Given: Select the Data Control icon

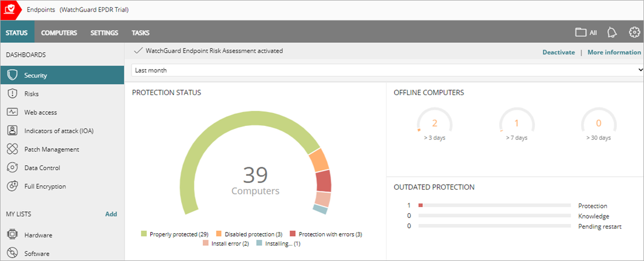Looking at the screenshot, I should tap(12, 168).
